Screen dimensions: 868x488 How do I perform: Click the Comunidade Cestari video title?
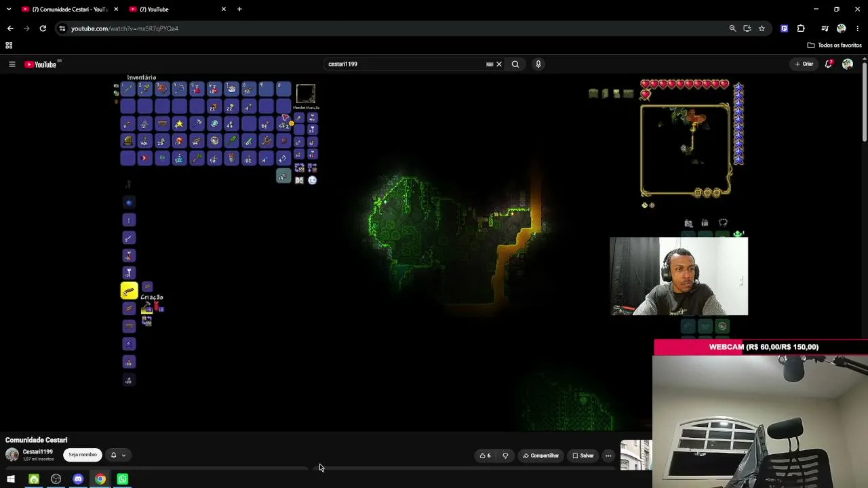pos(37,440)
